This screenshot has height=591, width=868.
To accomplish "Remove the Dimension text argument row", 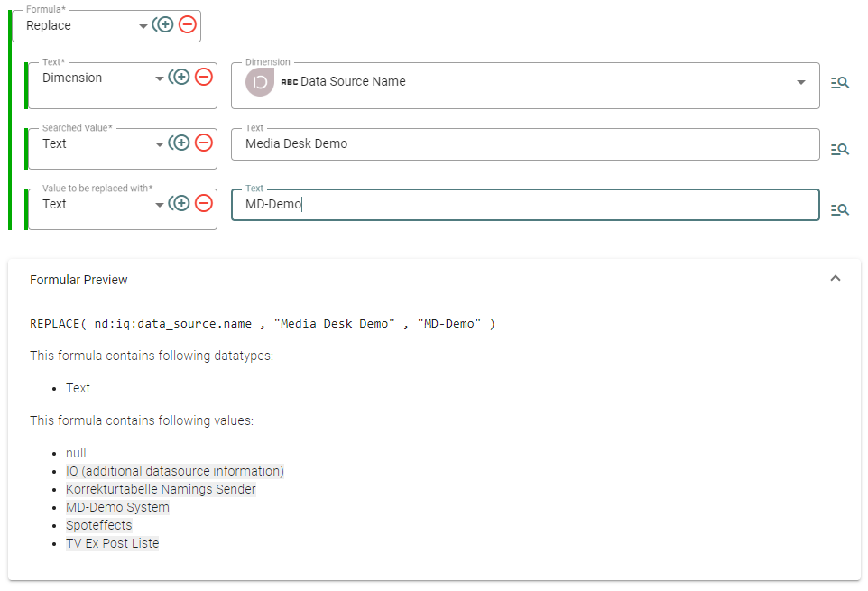I will click(x=204, y=78).
